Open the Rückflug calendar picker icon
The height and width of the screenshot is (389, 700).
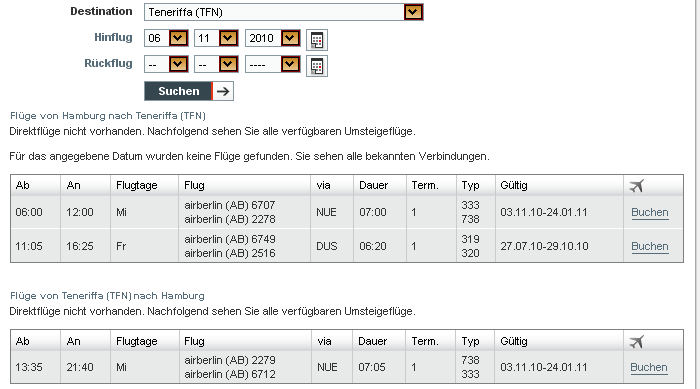317,66
